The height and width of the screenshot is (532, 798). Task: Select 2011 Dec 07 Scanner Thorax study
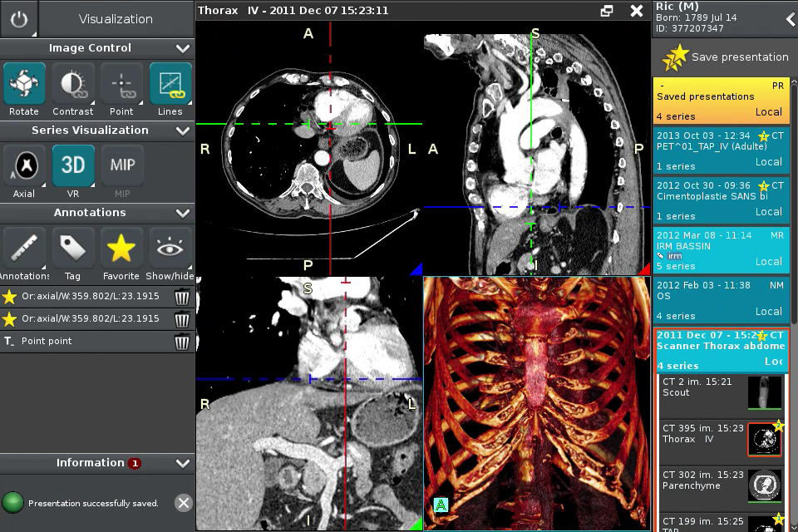722,350
